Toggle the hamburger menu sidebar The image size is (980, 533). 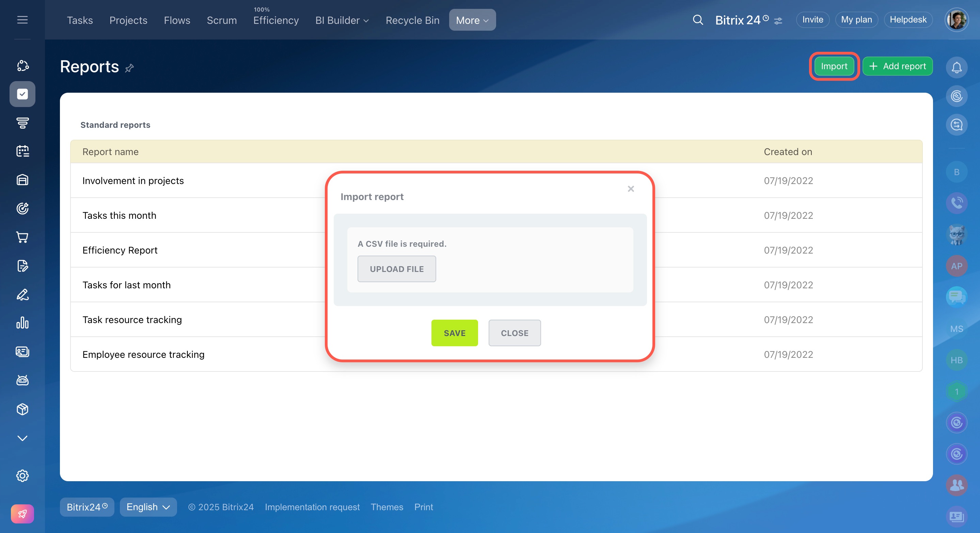coord(22,20)
